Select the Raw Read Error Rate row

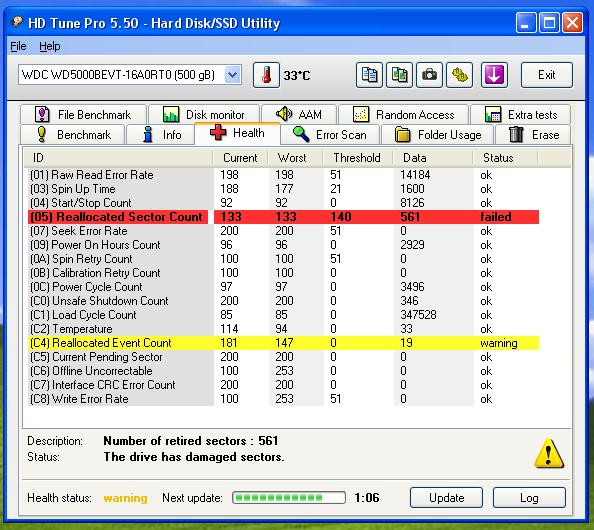click(283, 175)
